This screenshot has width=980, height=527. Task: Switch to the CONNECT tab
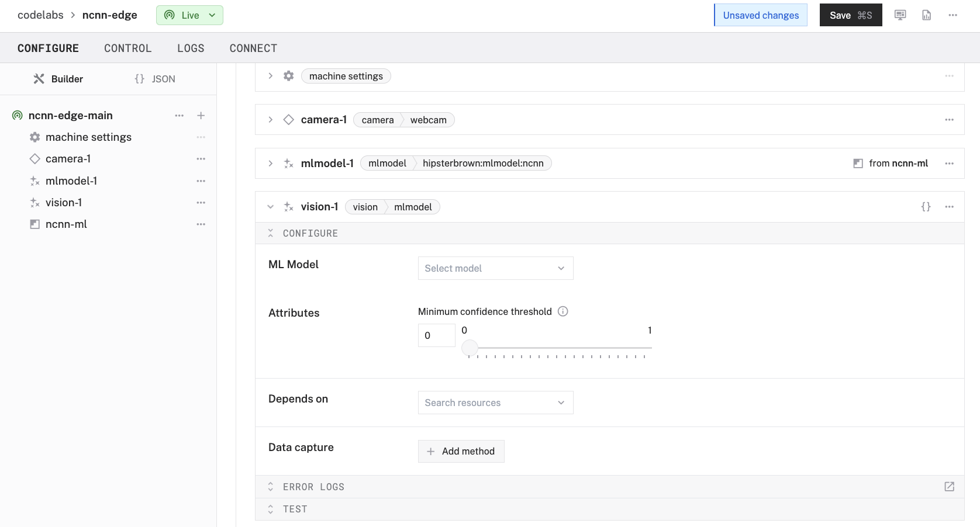[253, 48]
